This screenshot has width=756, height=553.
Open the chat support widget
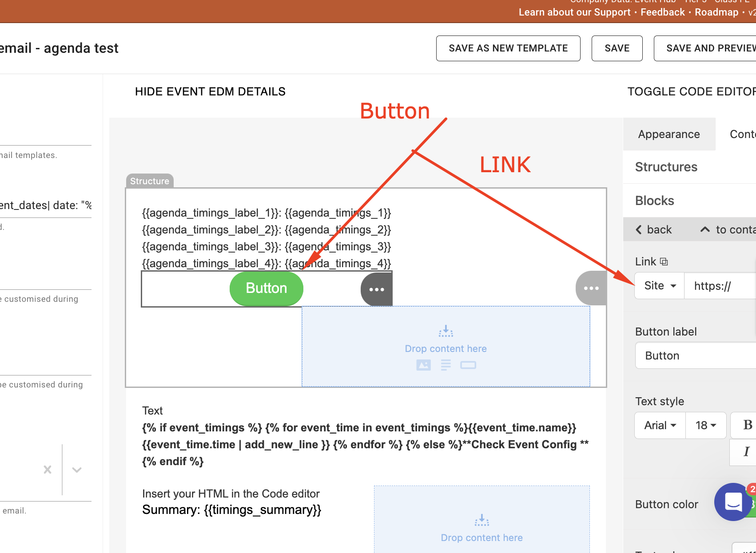click(x=733, y=502)
